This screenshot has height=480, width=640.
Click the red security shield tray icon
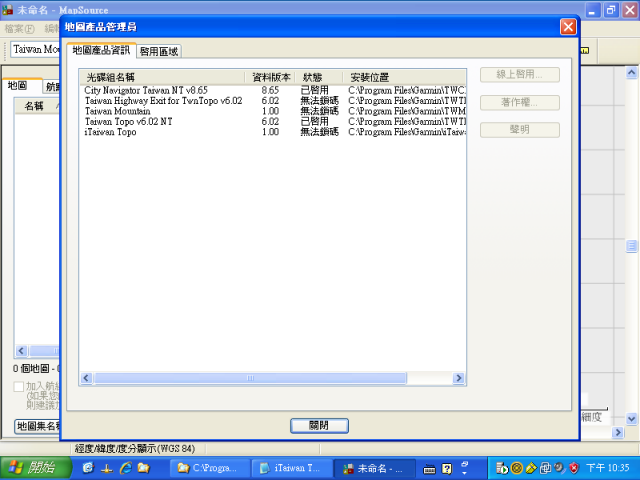574,468
